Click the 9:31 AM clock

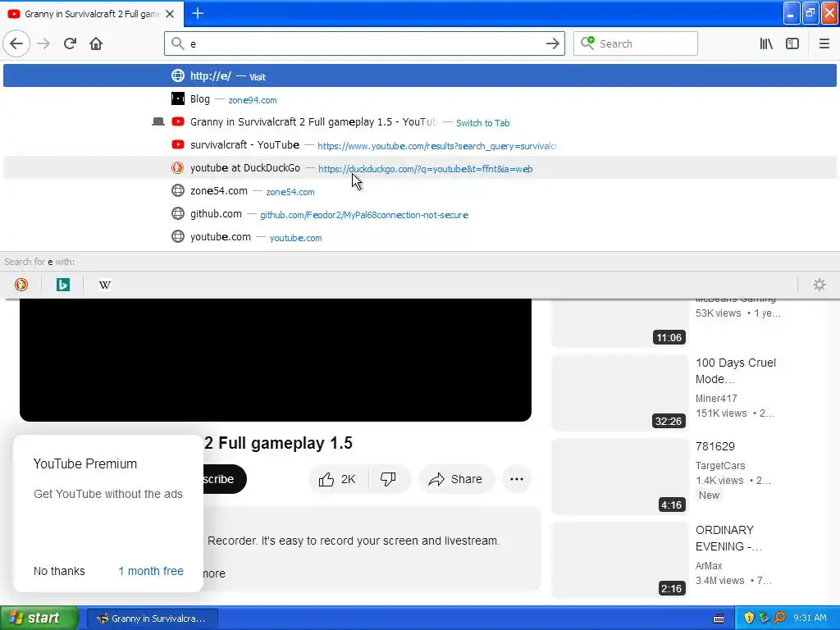point(810,618)
